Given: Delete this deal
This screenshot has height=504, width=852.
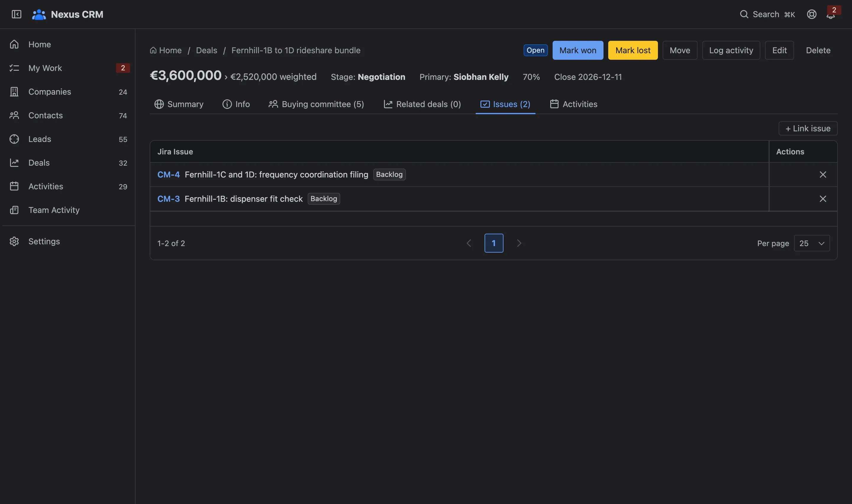Looking at the screenshot, I should click(x=818, y=50).
